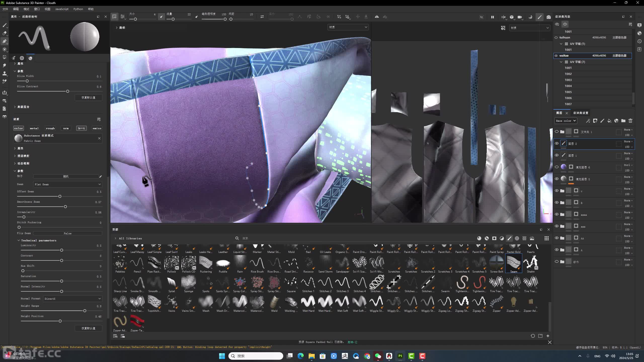Screen dimensions: 644x362
Task: Collapse Technical parameters section
Action: click(x=19, y=241)
